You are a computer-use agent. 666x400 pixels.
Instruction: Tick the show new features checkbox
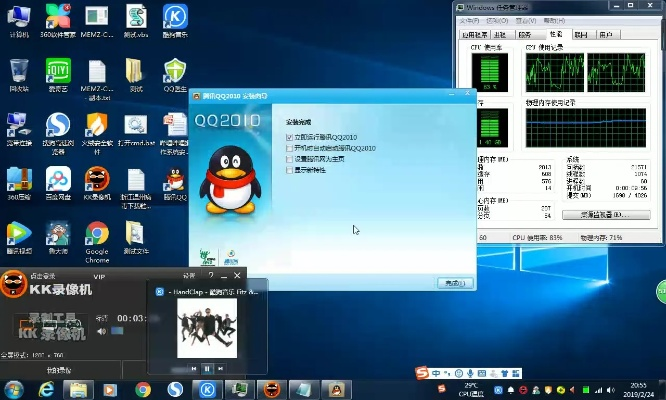tap(290, 169)
